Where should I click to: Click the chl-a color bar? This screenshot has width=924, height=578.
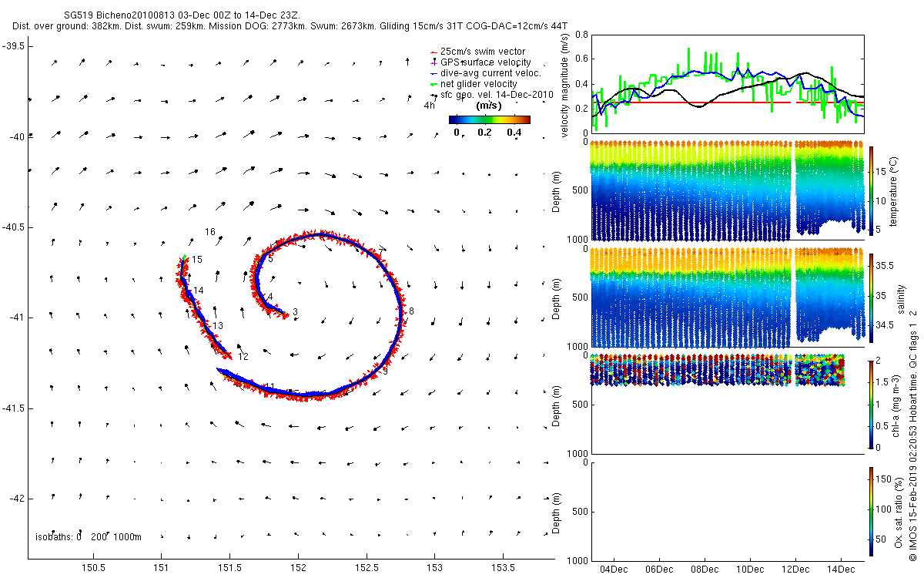point(871,405)
